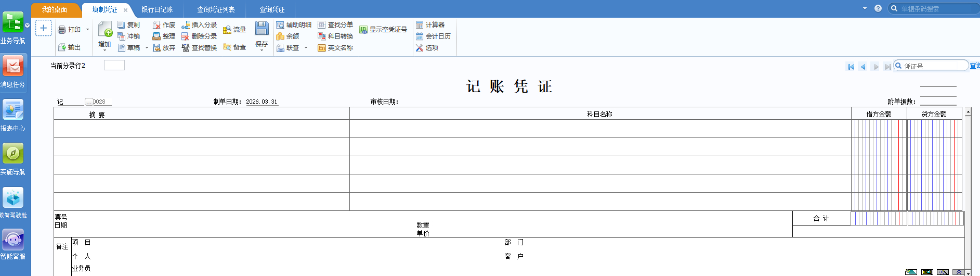This screenshot has height=276, width=980.
Task: Click 查找分单 tool
Action: pos(335,24)
